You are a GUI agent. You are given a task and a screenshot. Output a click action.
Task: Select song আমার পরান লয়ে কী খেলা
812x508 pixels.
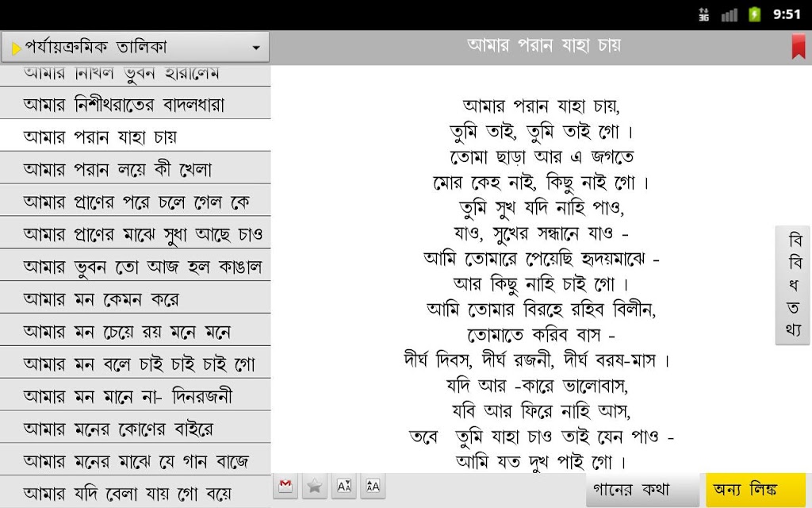point(135,168)
